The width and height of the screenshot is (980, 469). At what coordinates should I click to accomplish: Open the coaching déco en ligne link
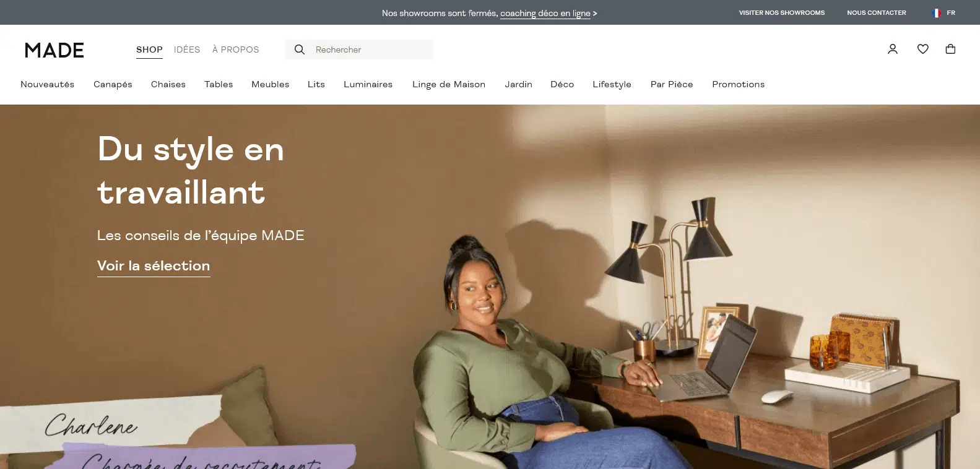(x=545, y=13)
